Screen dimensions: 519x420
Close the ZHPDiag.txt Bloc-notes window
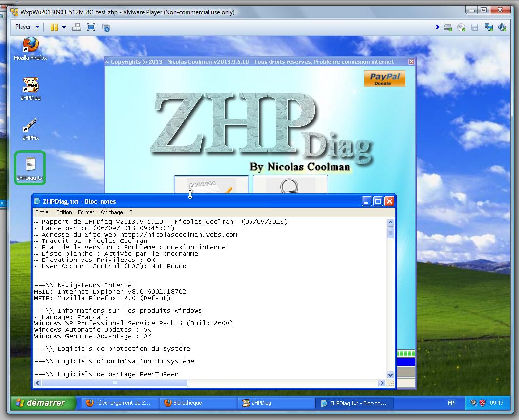coord(389,201)
